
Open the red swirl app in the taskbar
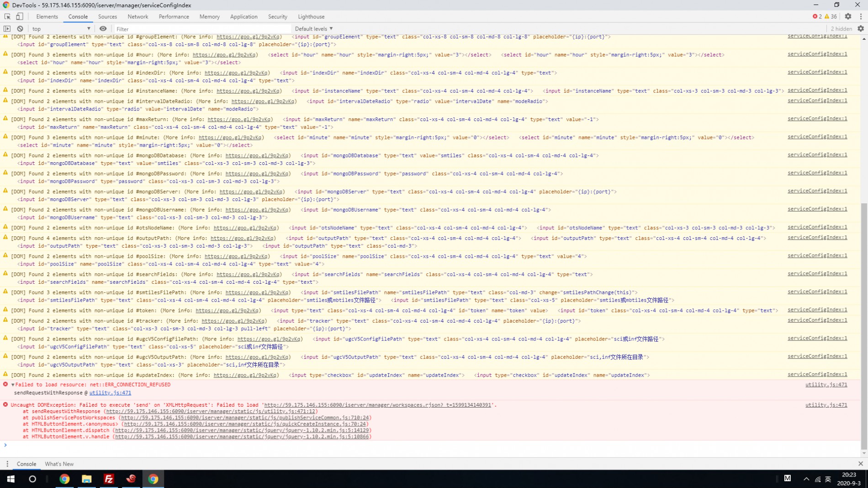click(131, 479)
